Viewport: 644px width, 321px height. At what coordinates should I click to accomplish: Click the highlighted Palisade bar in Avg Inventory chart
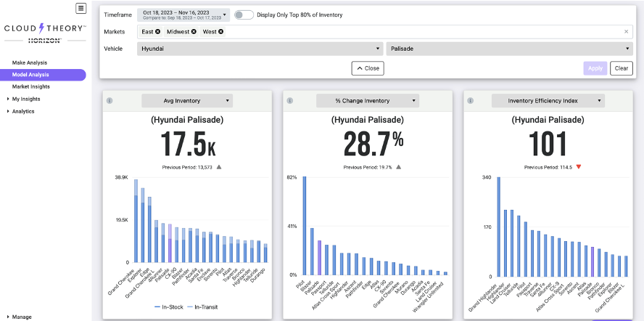(170, 243)
